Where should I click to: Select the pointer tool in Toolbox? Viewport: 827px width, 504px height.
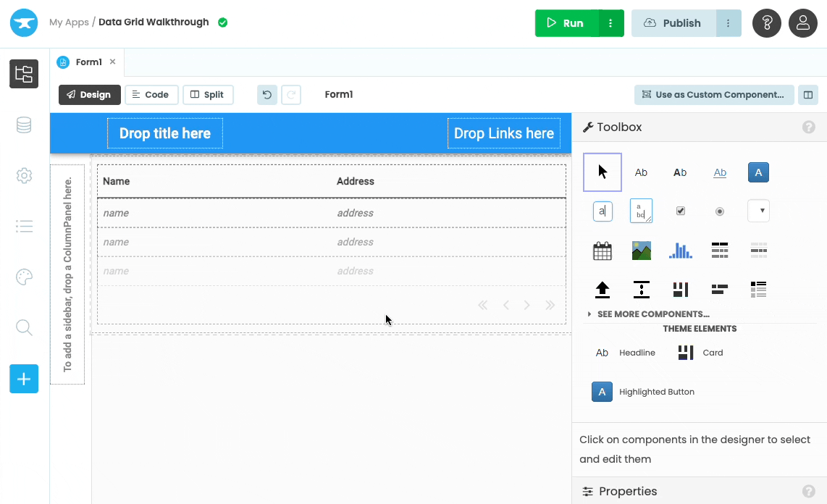tap(603, 172)
